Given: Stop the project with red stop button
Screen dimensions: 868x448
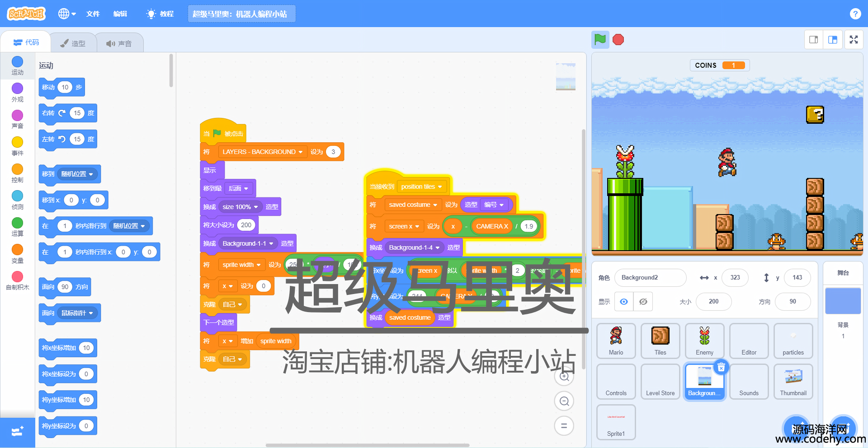Looking at the screenshot, I should click(618, 40).
